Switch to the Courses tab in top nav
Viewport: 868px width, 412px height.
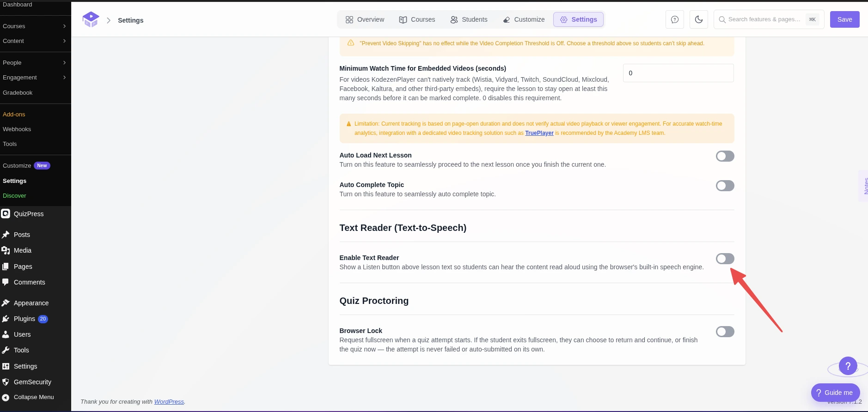click(x=417, y=19)
